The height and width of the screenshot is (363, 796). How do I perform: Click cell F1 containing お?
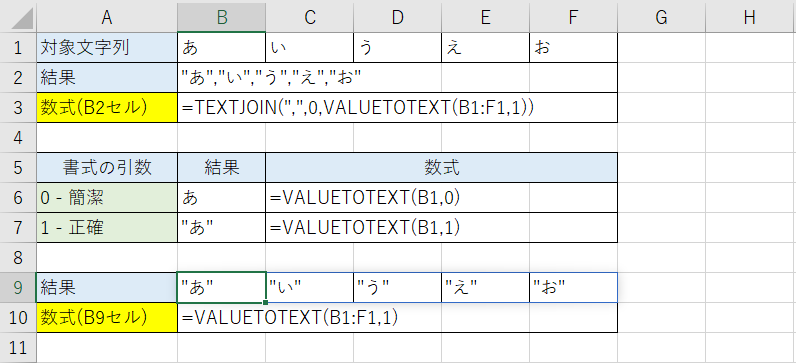pos(573,48)
